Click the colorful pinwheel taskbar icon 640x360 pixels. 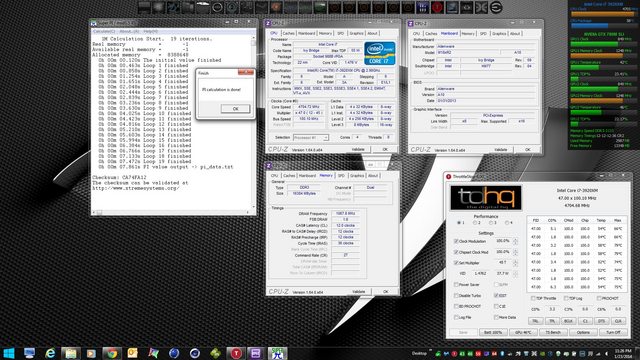(x=153, y=353)
